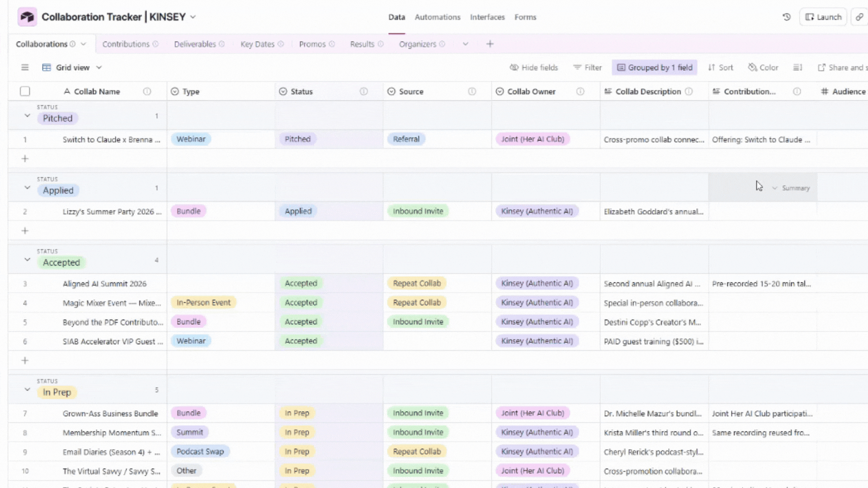Click info icon on Key Dates tab
The height and width of the screenshot is (488, 868).
coord(281,44)
